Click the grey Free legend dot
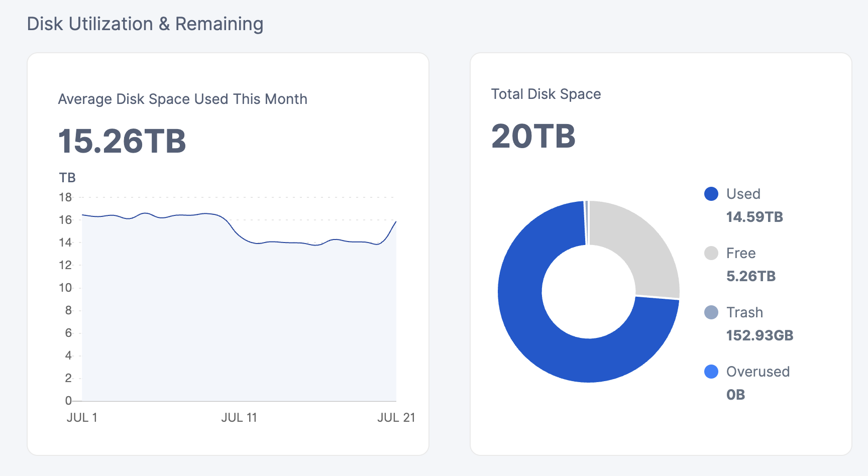Screen dimensions: 868x476 tap(711, 253)
